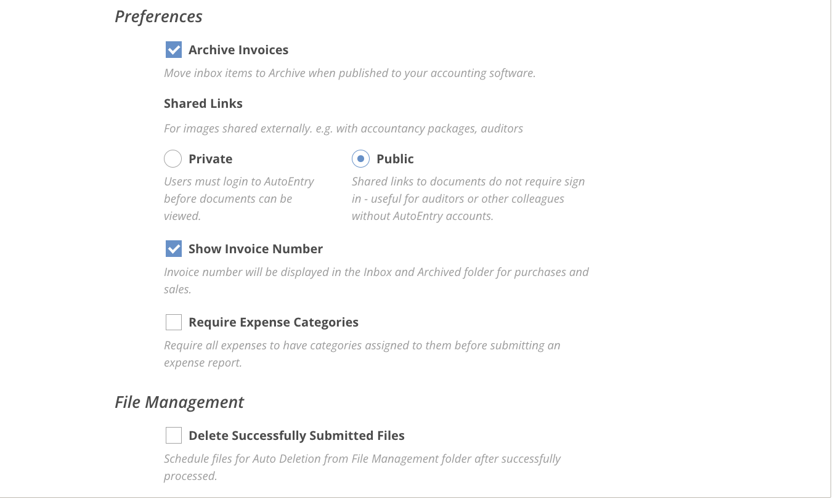Click the 'Private' option label text
The width and height of the screenshot is (833, 504).
tap(210, 159)
